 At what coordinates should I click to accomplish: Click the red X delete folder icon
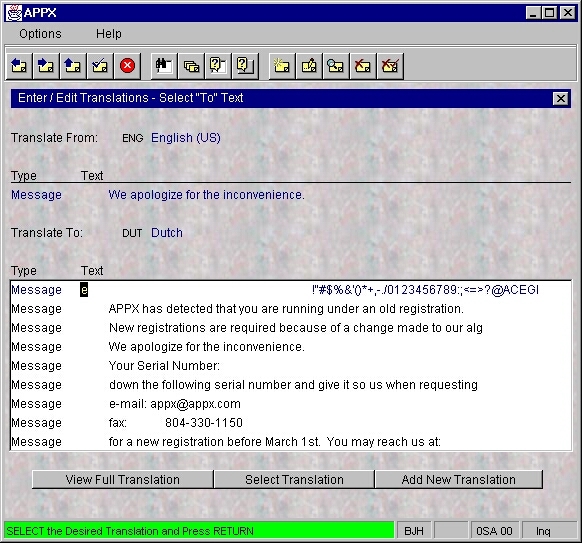coord(363,66)
